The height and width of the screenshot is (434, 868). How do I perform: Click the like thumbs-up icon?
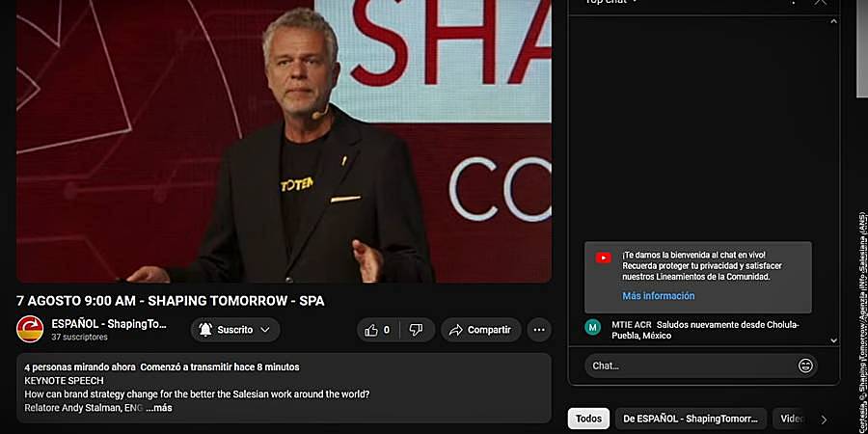[x=371, y=330]
